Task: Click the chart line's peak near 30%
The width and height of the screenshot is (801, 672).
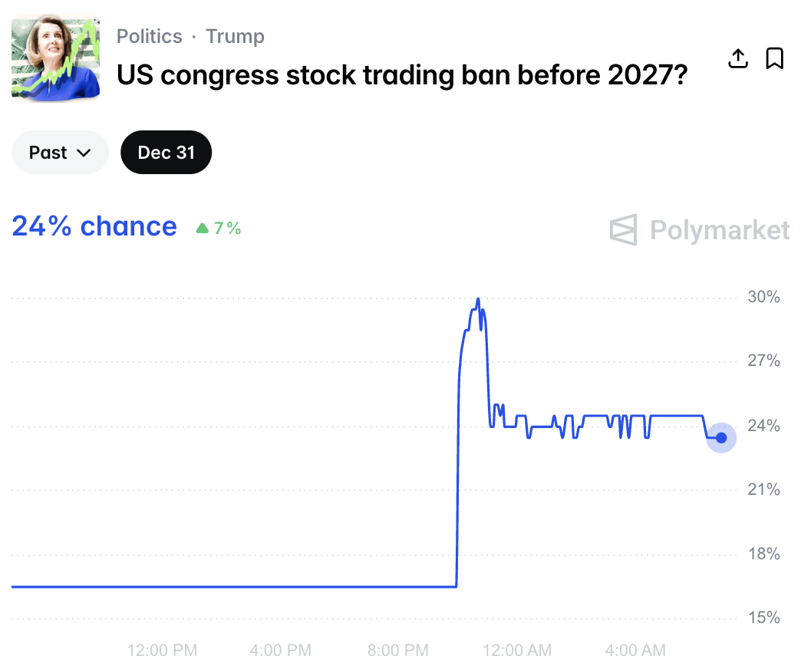Action: pos(478,299)
